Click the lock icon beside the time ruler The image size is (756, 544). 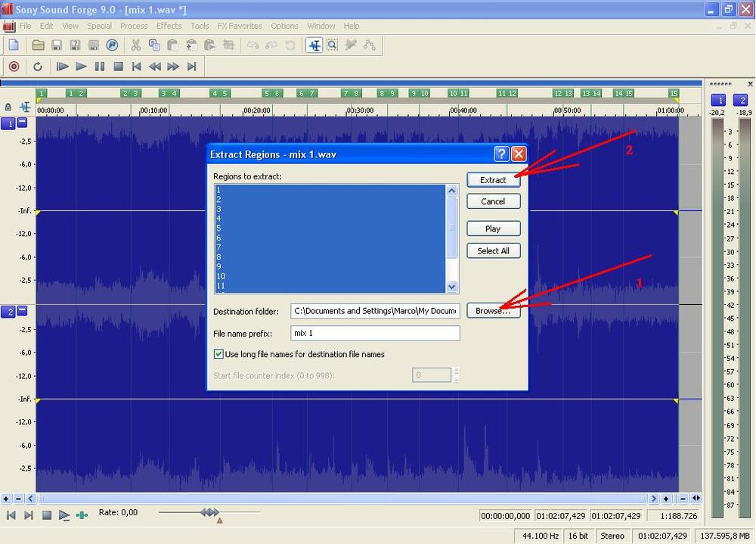pyautogui.click(x=8, y=107)
